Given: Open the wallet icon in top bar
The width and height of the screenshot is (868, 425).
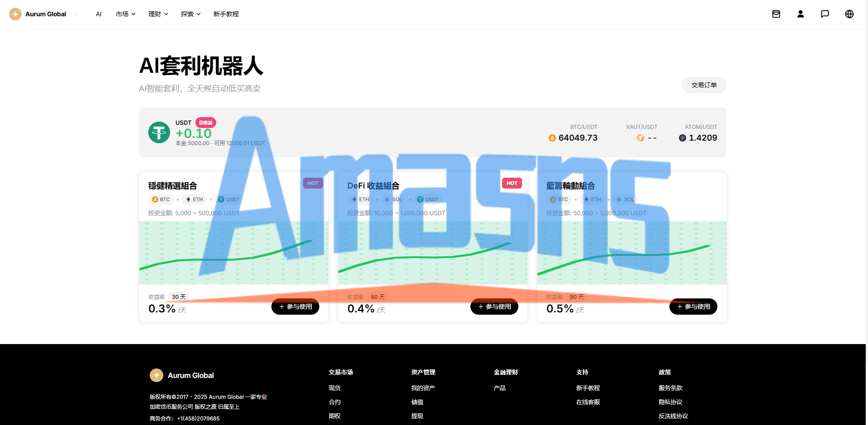Looking at the screenshot, I should point(776,14).
